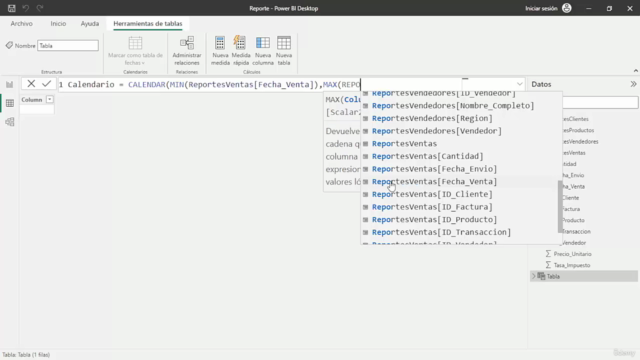This screenshot has height=360, width=640.
Task: Click Iniciar sesión link
Action: tap(541, 8)
